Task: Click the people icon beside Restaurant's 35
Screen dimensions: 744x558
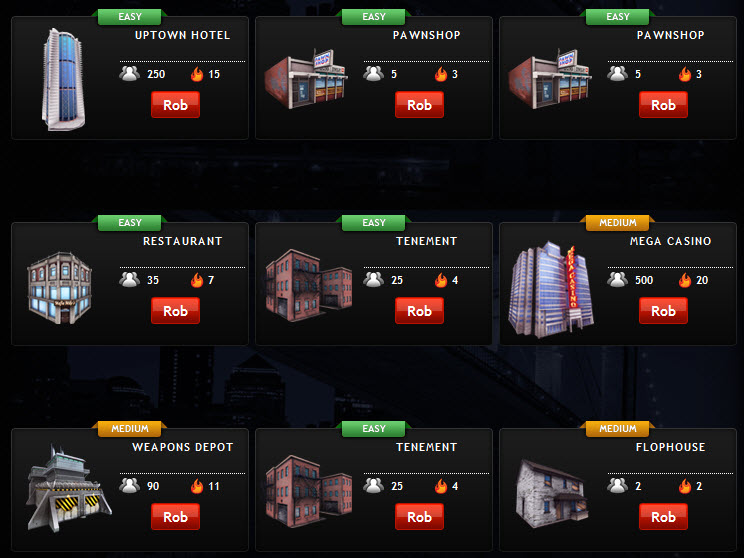Action: point(130,279)
